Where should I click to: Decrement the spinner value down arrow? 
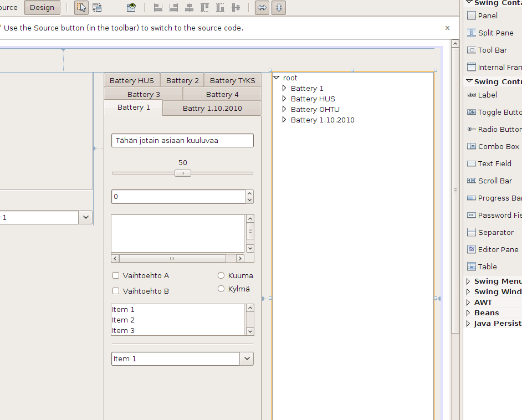coord(250,200)
